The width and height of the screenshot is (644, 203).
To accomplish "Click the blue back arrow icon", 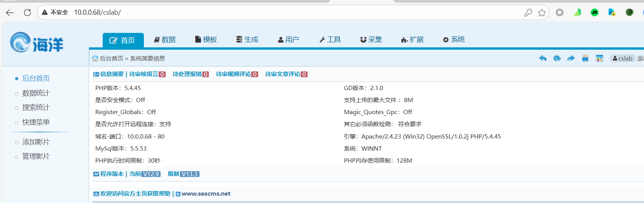I will pyautogui.click(x=542, y=58).
